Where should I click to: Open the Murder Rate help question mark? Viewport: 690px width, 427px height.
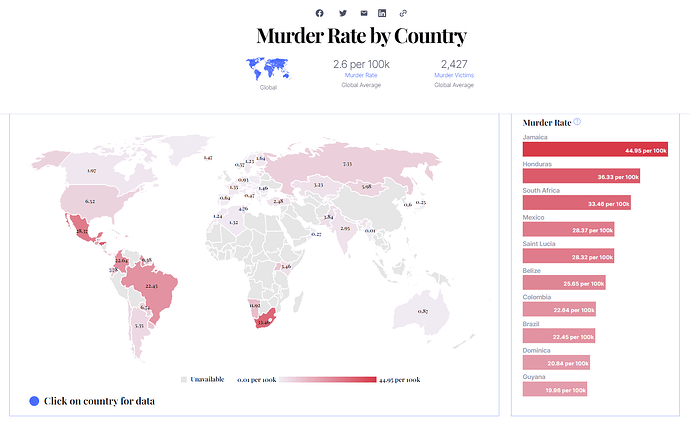coord(577,122)
